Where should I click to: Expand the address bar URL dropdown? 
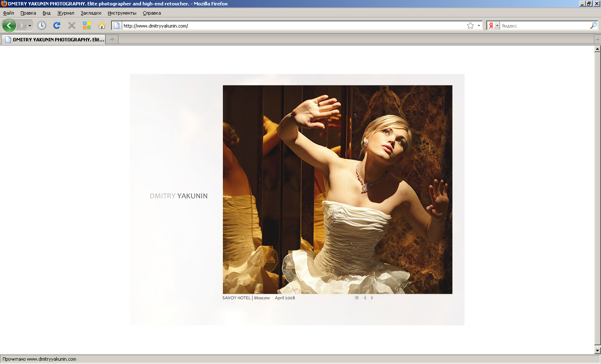479,25
